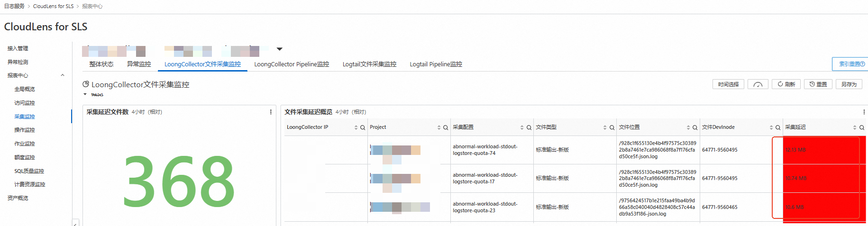The image size is (868, 226).
Task: Go to 日志服务 breadcrumb link
Action: 14,6
